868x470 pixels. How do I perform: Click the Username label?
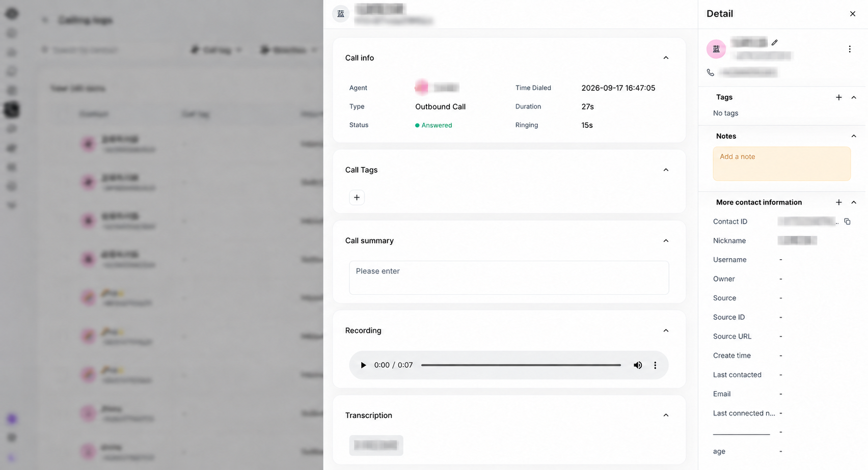point(729,260)
